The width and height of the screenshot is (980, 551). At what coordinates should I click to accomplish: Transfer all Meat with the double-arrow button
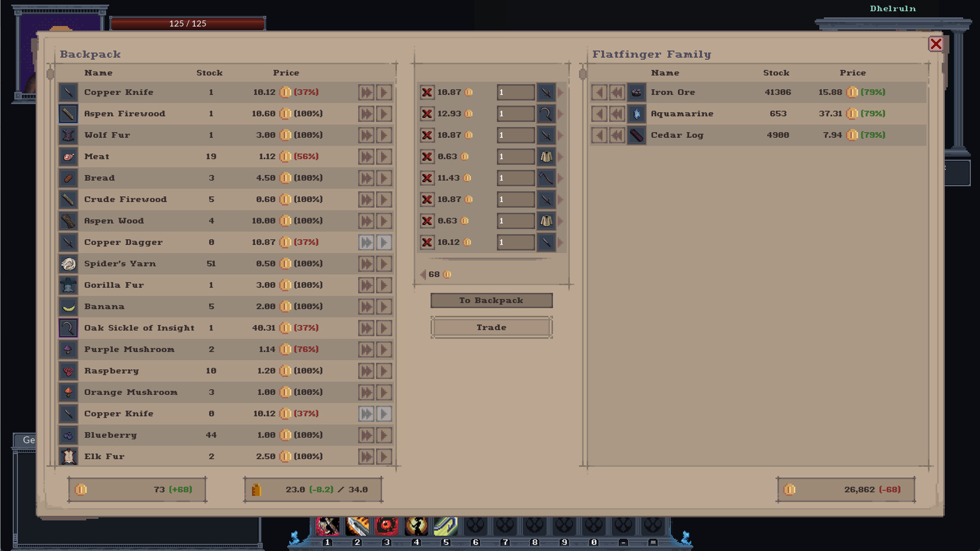tap(366, 156)
